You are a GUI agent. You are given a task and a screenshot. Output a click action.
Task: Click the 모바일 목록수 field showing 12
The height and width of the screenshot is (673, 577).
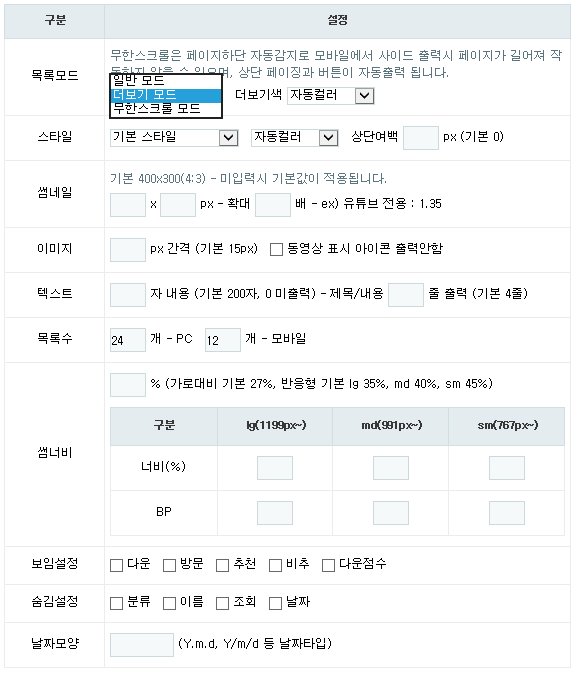(223, 340)
